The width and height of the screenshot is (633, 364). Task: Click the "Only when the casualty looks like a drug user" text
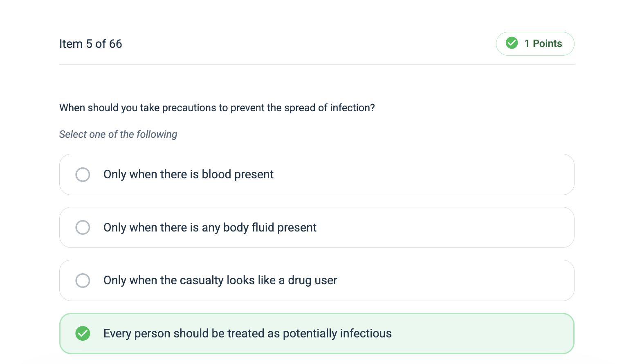click(x=220, y=281)
